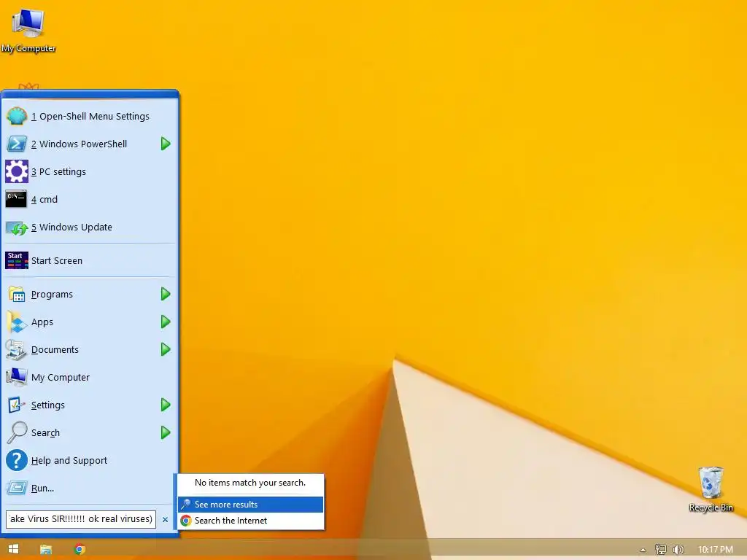The width and height of the screenshot is (747, 560).
Task: Click the Chrome icon beside Search the Internet
Action: pos(186,521)
